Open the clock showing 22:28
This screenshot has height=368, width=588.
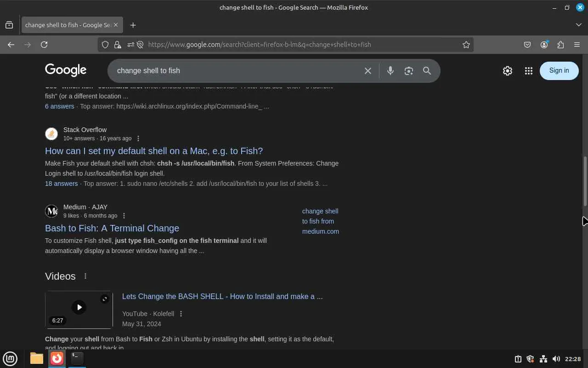(573, 359)
